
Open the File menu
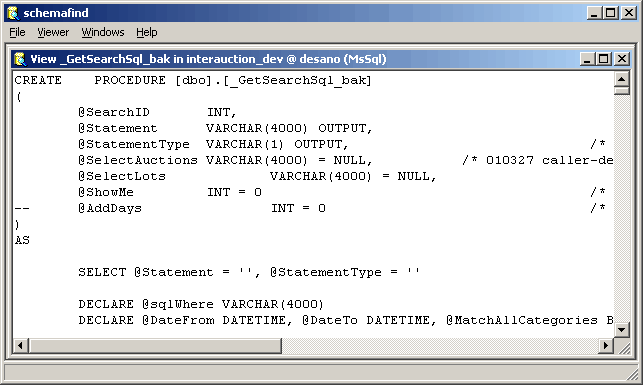tap(17, 32)
